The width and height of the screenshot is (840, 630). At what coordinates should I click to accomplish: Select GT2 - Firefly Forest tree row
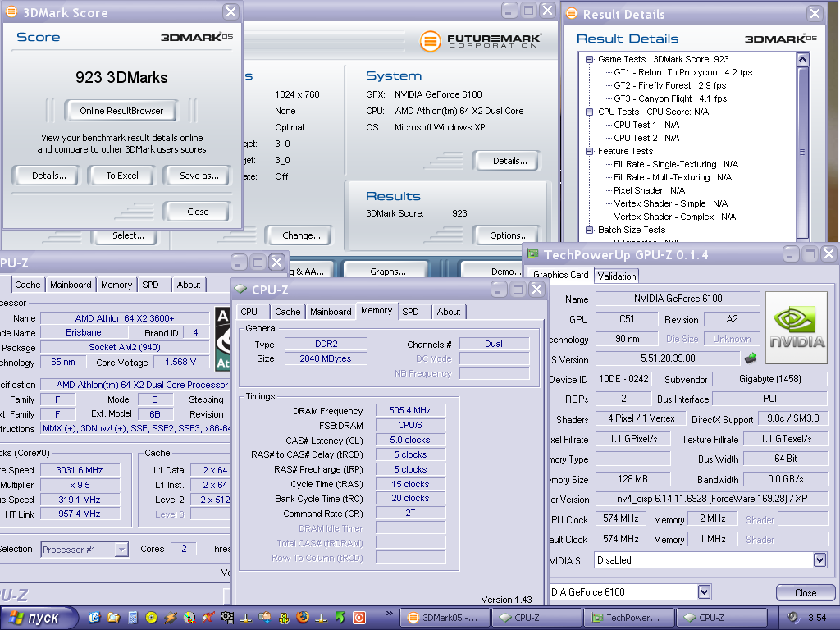coord(669,85)
